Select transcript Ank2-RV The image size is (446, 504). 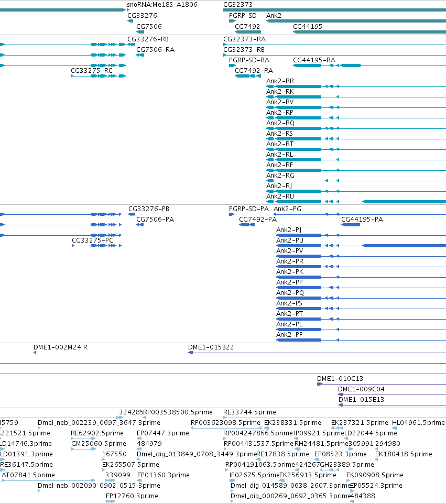click(280, 102)
